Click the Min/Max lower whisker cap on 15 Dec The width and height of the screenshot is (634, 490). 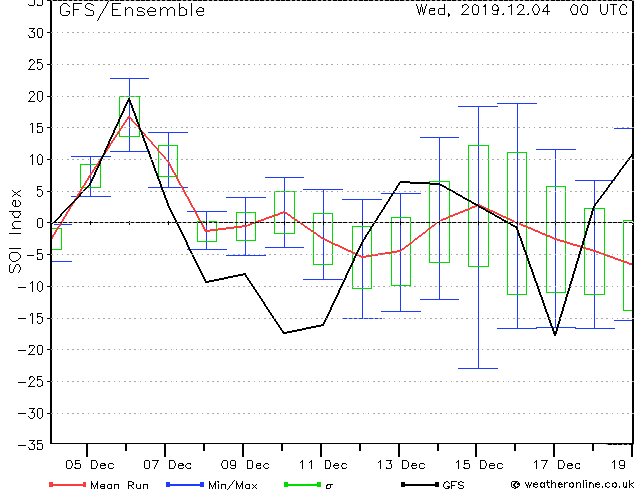pyautogui.click(x=478, y=368)
